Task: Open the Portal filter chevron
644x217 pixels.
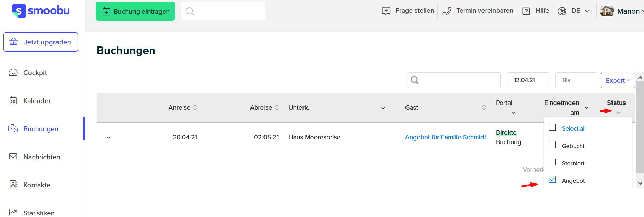Action: [x=514, y=113]
